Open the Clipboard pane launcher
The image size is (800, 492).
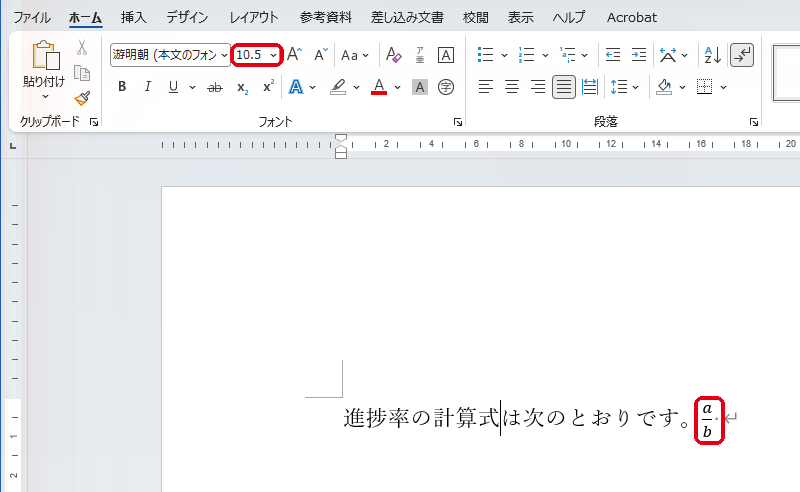(x=94, y=122)
